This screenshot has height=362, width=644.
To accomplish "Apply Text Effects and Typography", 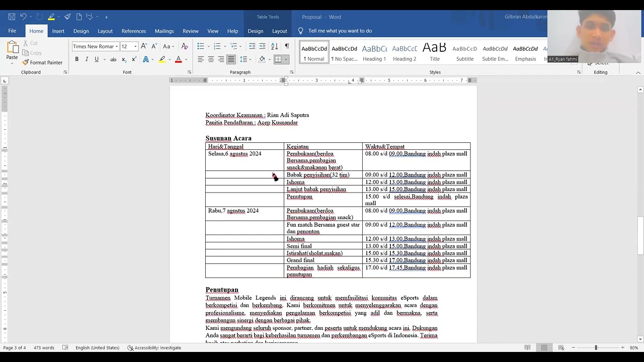I will click(x=146, y=59).
